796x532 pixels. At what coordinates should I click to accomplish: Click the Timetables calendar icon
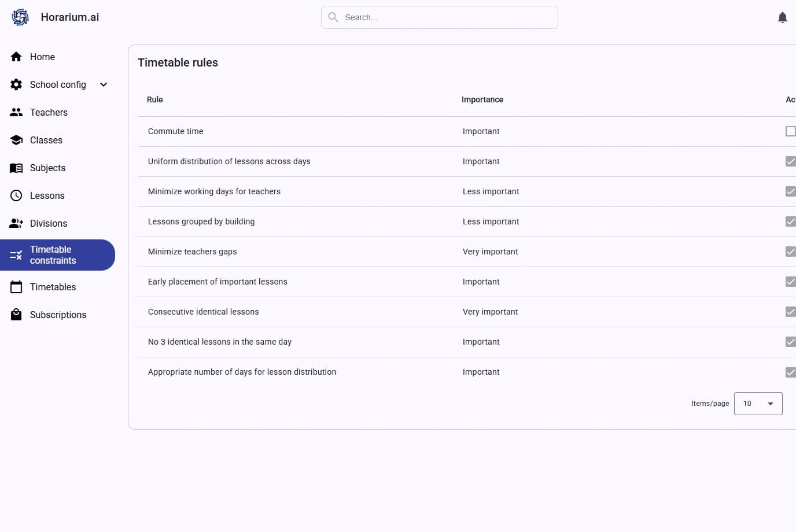click(16, 287)
